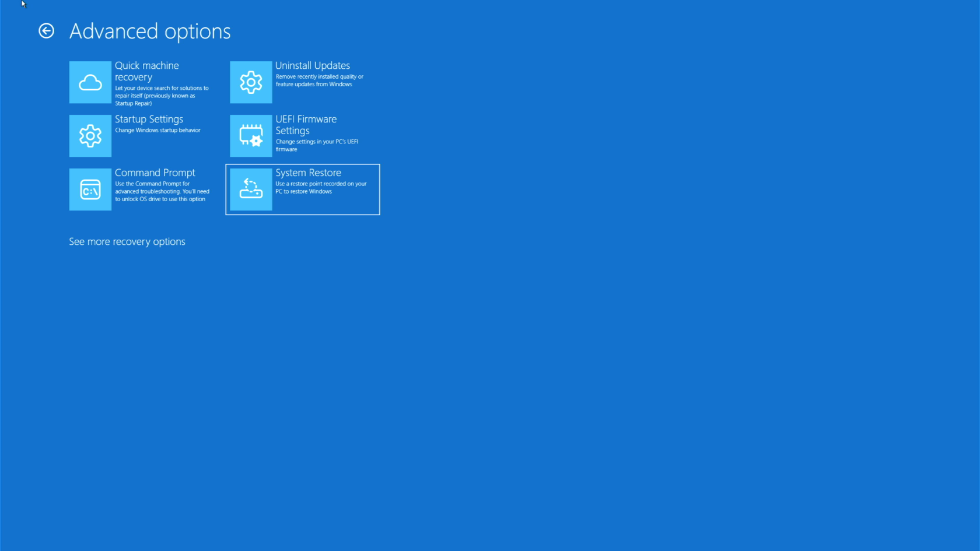The width and height of the screenshot is (980, 551).
Task: Select the System Restore icon tile
Action: click(251, 189)
